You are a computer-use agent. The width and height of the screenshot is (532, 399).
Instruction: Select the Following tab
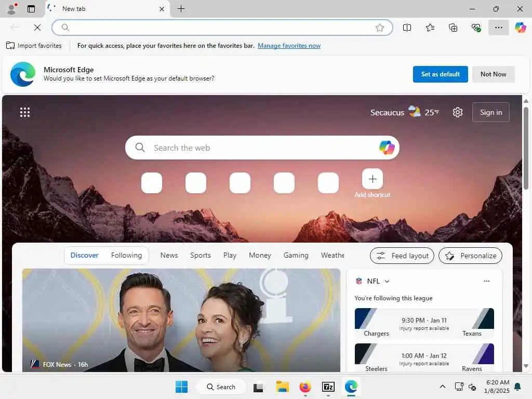click(x=126, y=255)
